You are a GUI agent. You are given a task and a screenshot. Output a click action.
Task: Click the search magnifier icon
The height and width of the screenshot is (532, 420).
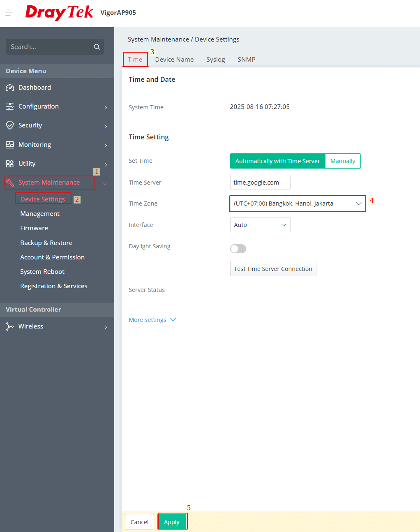click(x=97, y=47)
